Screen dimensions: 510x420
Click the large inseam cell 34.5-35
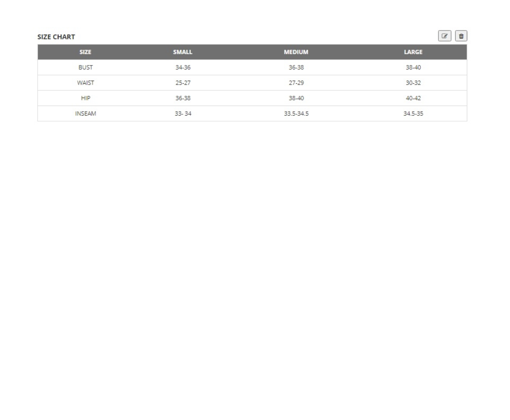413,113
